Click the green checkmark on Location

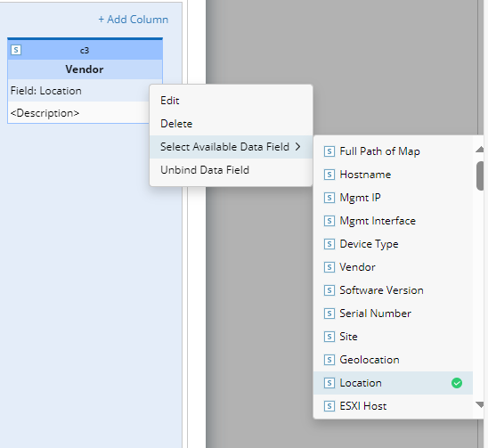point(457,383)
